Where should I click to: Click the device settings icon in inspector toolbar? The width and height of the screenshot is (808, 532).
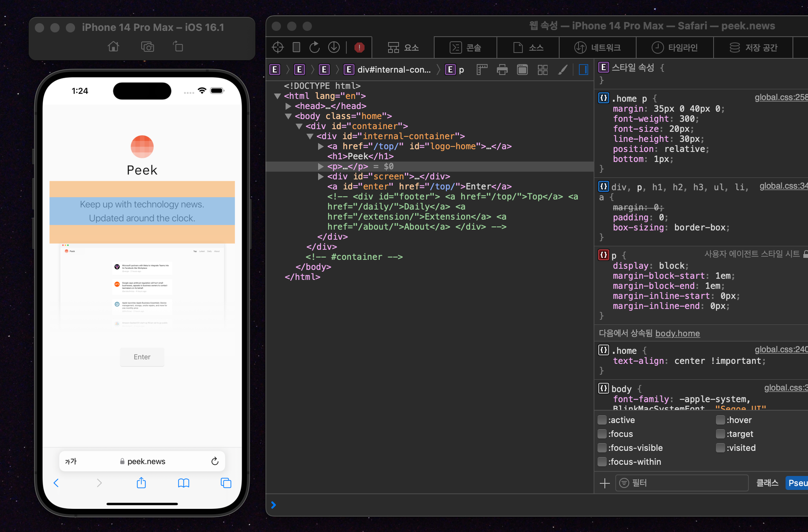(x=296, y=47)
